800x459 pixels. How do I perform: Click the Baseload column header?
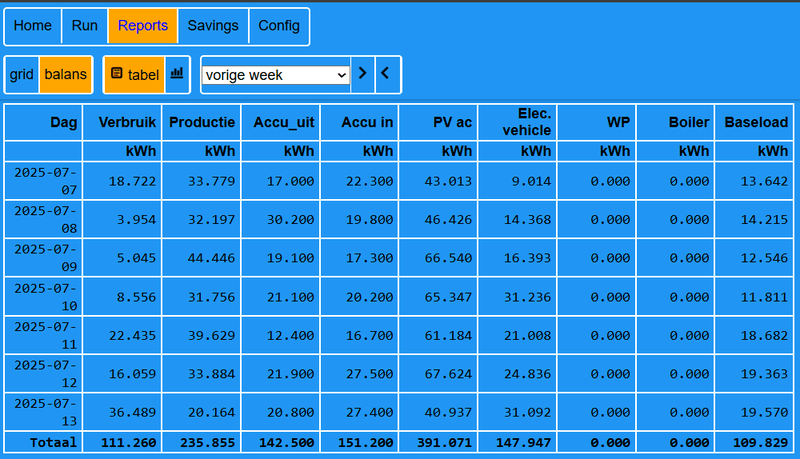click(x=754, y=122)
